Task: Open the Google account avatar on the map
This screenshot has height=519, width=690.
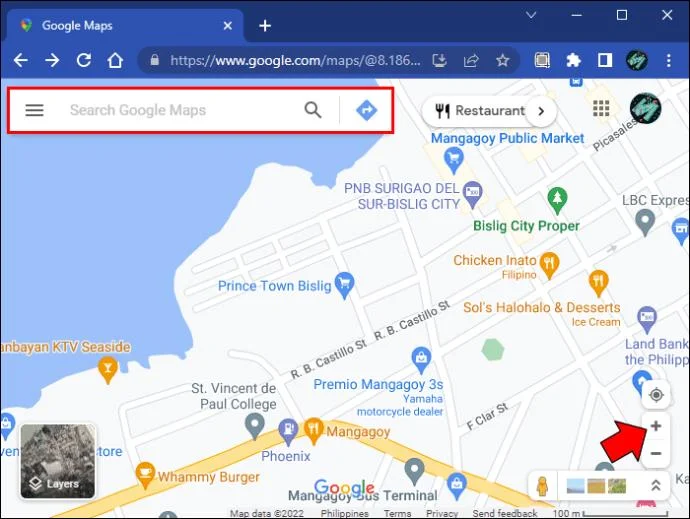Action: click(646, 108)
